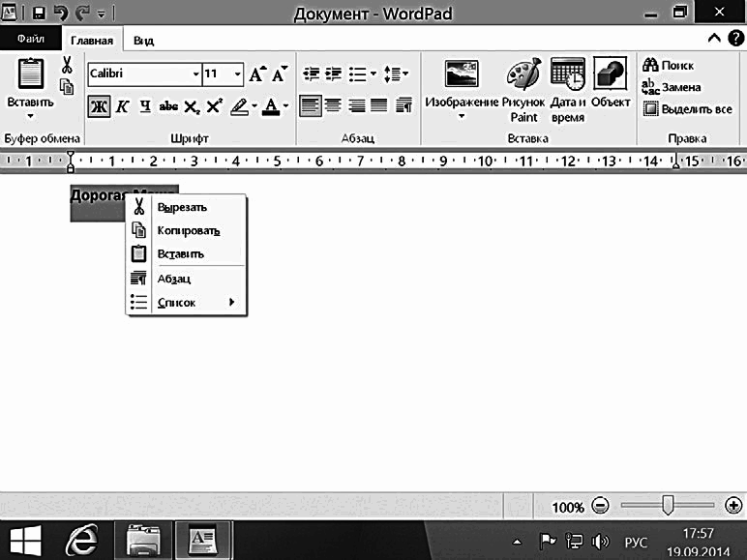This screenshot has width=747, height=560.
Task: Click the Cut scissors icon in ribbon
Action: (x=67, y=65)
